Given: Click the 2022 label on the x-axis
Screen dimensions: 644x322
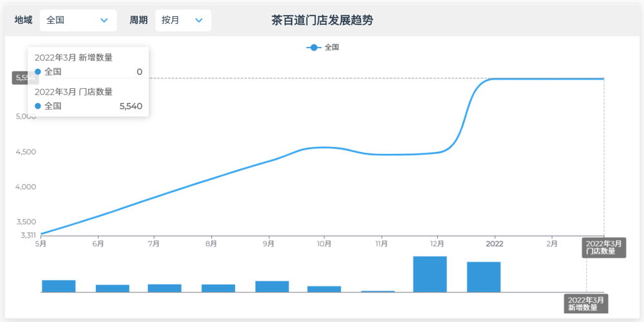Looking at the screenshot, I should [494, 243].
